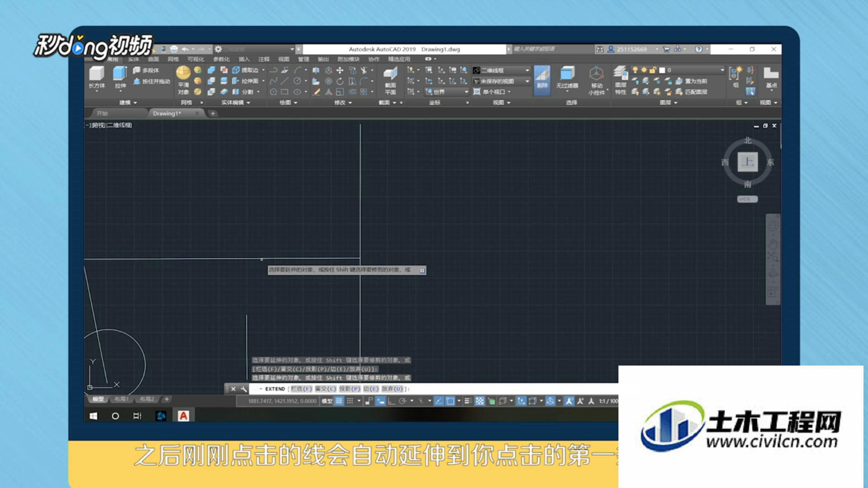Open the 注释 ribbon tab
The height and width of the screenshot is (488, 868).
pos(264,59)
